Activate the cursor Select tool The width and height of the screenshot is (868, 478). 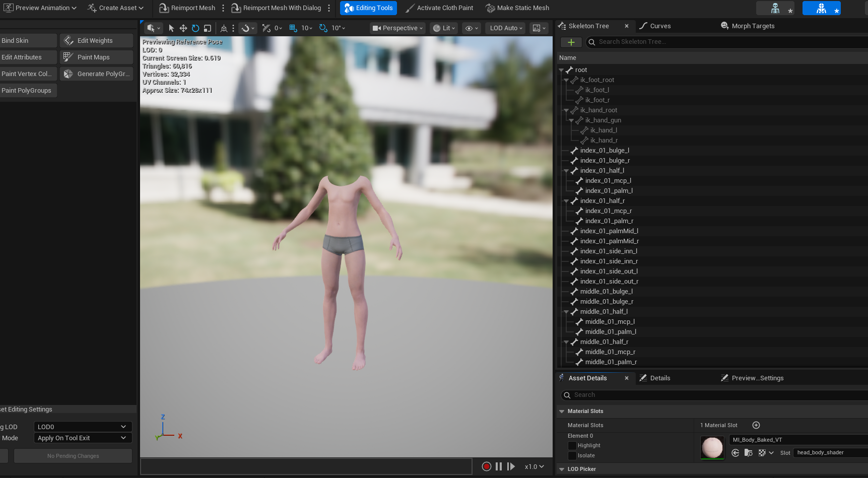point(171,28)
